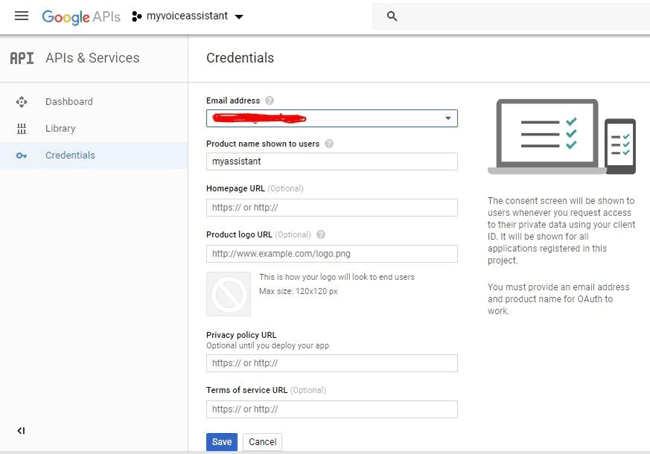650x454 pixels.
Task: Open the hamburger navigation menu
Action: (22, 16)
